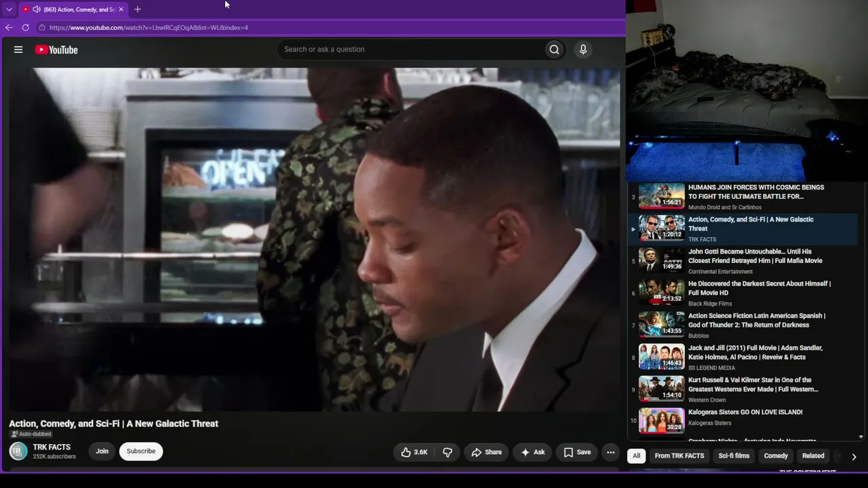
Task: Save the video to a playlist
Action: [577, 452]
